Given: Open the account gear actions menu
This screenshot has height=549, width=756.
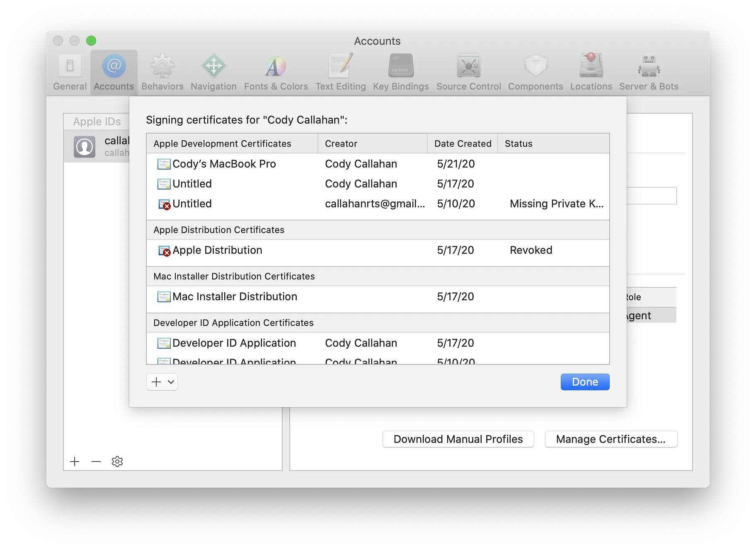Looking at the screenshot, I should 117,462.
